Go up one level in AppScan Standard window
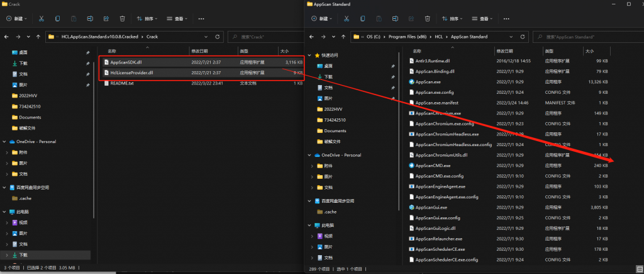 (x=343, y=37)
